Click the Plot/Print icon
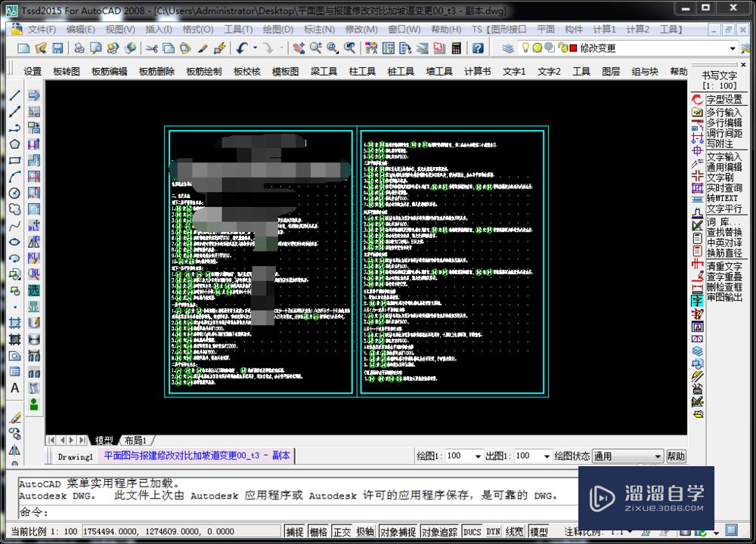The height and width of the screenshot is (544, 756). (79, 47)
